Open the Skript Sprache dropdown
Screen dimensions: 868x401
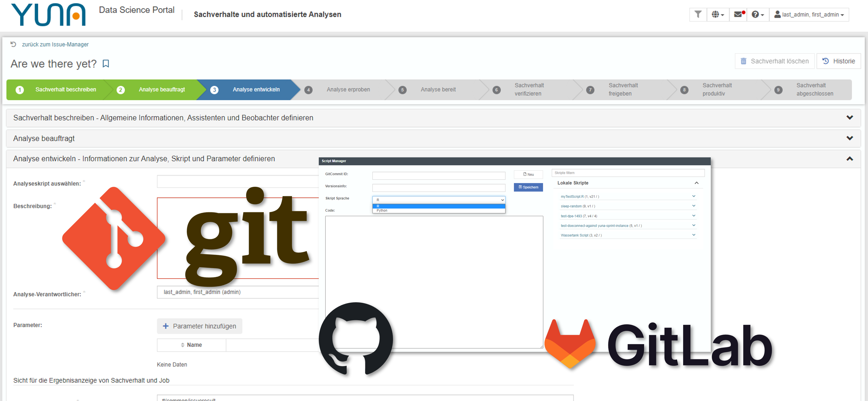tap(438, 200)
